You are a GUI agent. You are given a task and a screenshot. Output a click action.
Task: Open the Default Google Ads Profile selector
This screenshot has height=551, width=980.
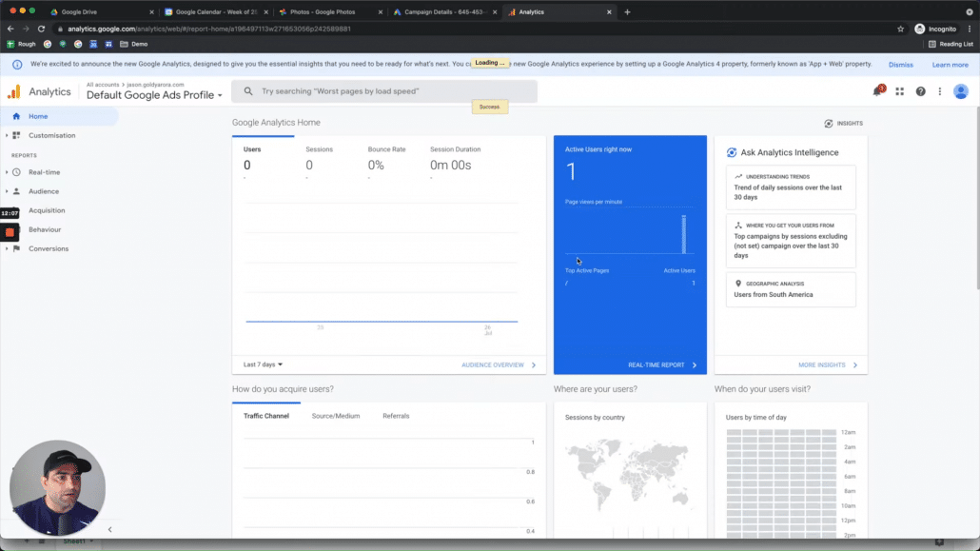tap(154, 95)
